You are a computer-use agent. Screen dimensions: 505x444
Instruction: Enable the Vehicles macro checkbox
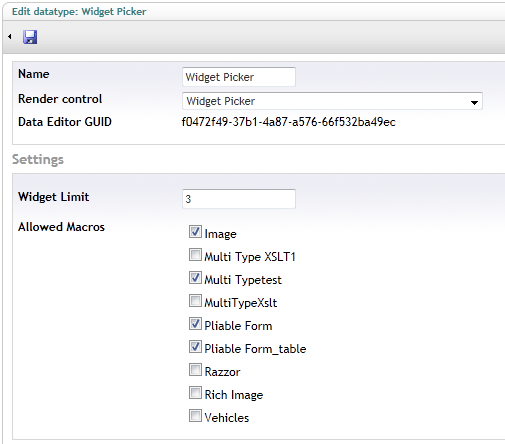coord(195,416)
